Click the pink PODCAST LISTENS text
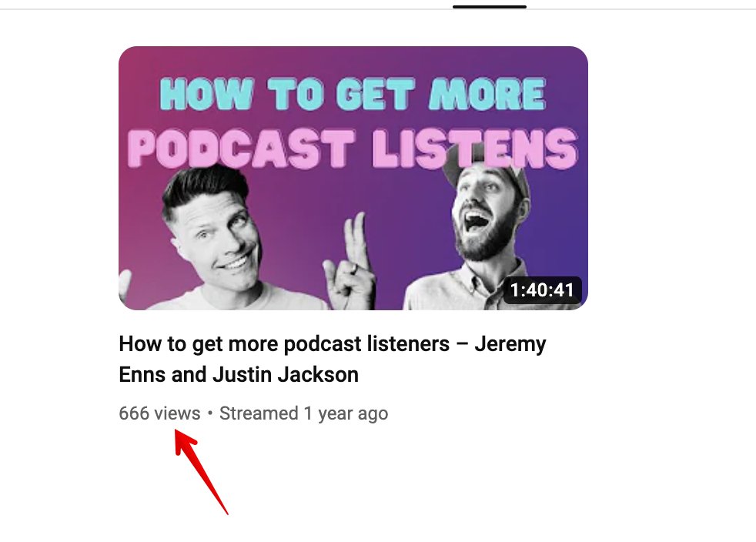This screenshot has width=756, height=542. [x=353, y=149]
